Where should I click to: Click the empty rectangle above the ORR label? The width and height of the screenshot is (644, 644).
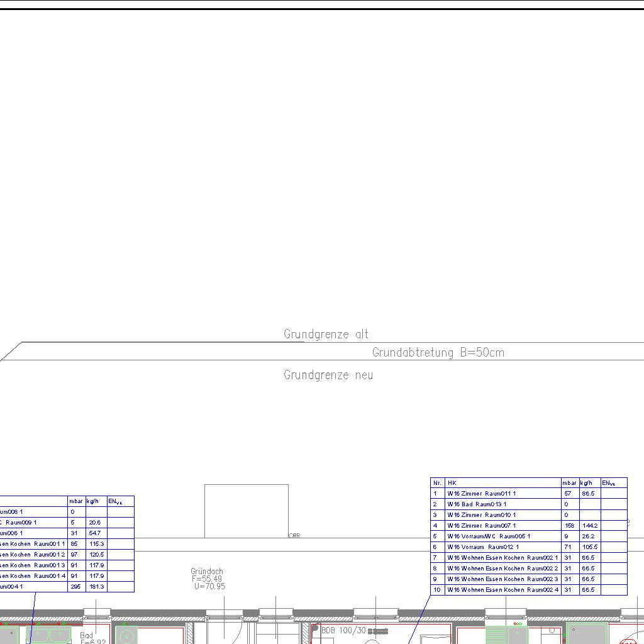[x=246, y=511]
